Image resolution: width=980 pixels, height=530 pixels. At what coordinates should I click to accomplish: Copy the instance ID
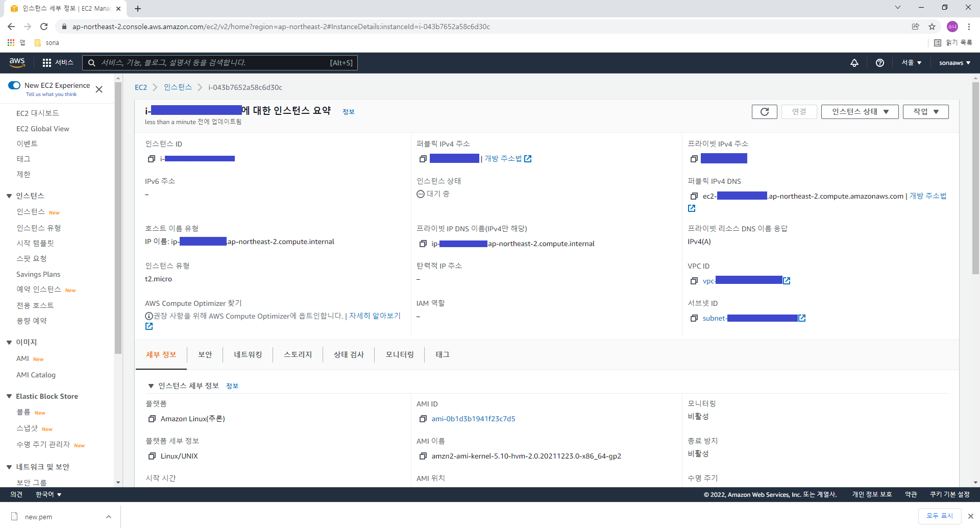click(x=152, y=159)
